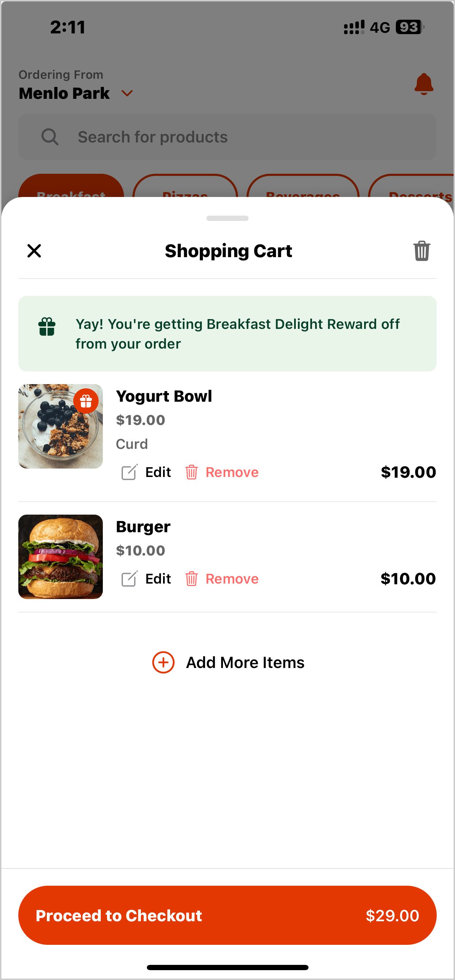Open the Menlo Park ordering location selector
Viewport: 455px width, 980px height.
pos(65,93)
